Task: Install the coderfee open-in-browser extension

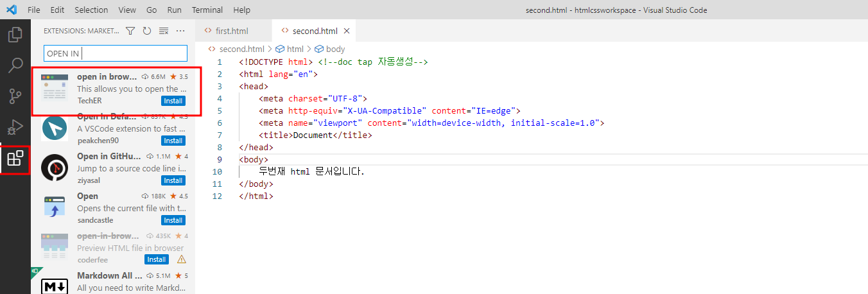Action: click(x=157, y=259)
